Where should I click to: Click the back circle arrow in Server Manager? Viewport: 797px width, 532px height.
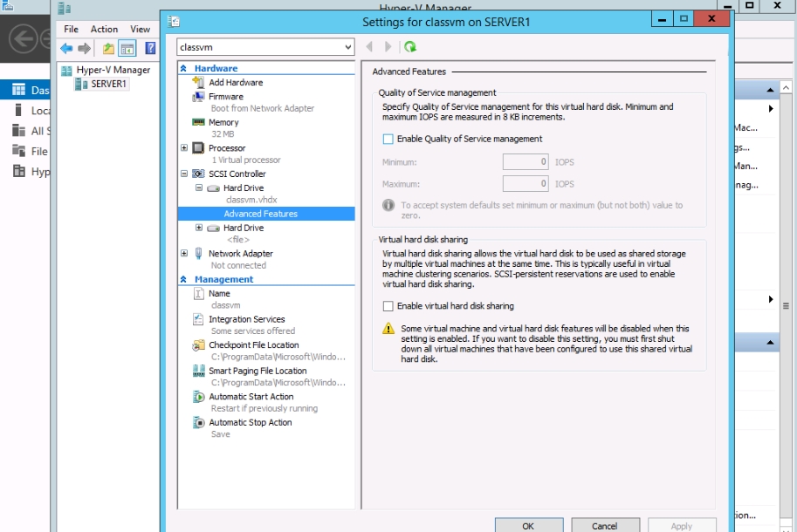24,38
